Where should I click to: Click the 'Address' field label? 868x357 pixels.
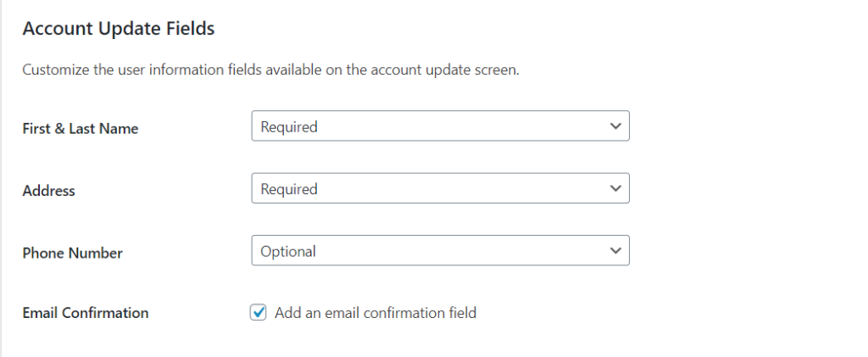click(x=48, y=191)
